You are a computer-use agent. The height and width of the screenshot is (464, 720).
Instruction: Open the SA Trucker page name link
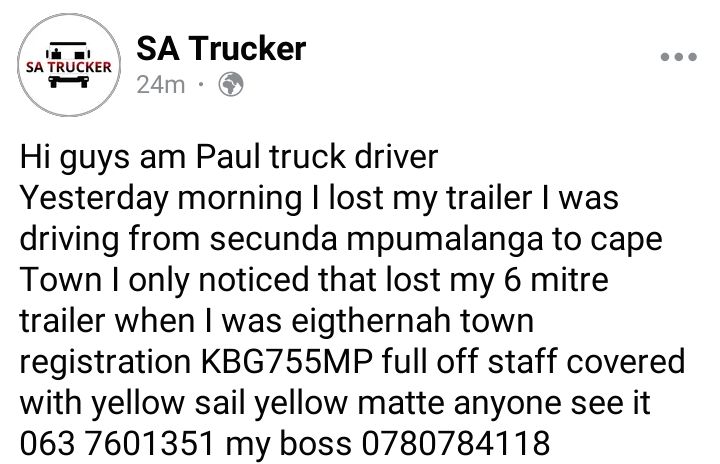(221, 48)
